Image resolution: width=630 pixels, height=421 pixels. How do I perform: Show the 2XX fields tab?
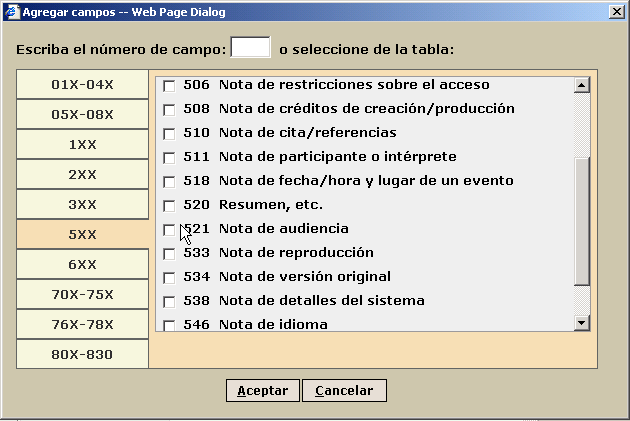click(82, 175)
